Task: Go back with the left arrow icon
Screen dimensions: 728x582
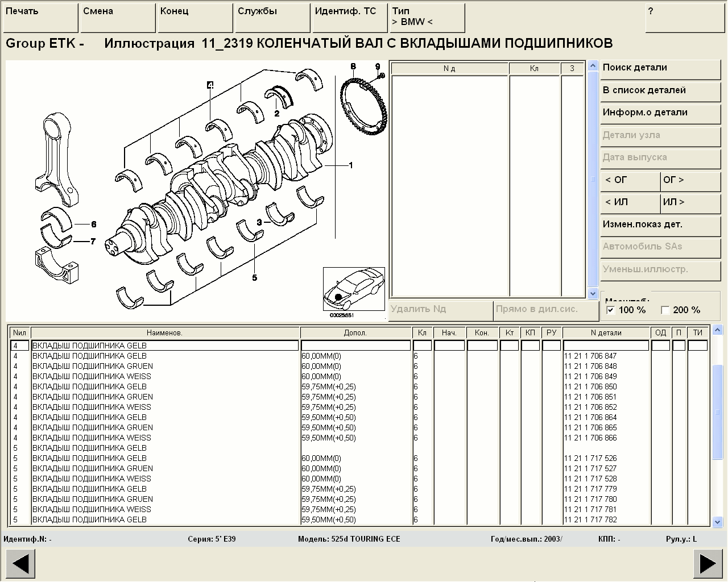Action: pyautogui.click(x=20, y=564)
